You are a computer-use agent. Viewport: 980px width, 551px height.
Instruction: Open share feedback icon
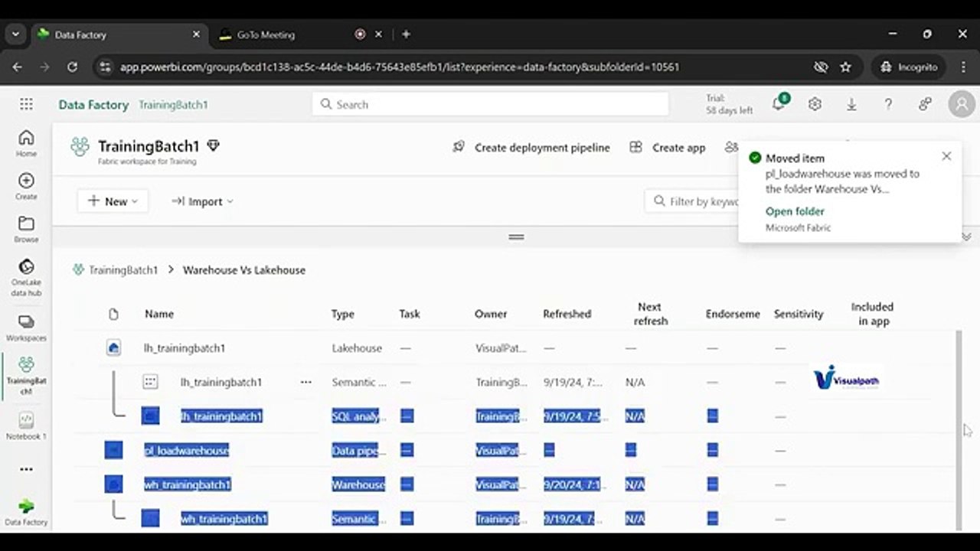[x=925, y=104]
